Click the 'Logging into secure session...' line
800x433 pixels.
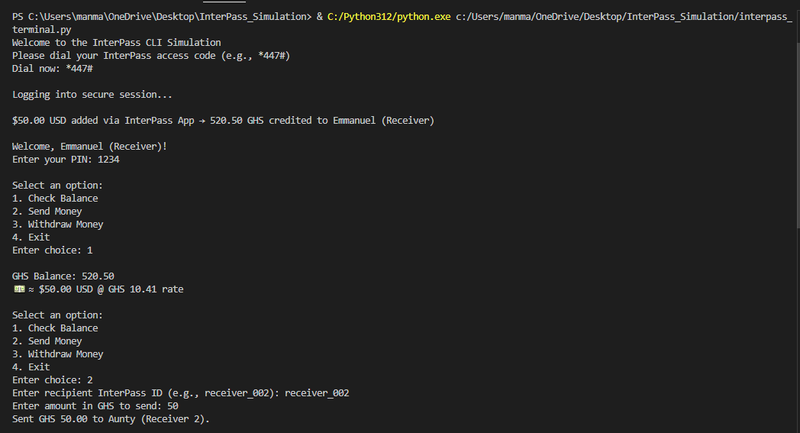pyautogui.click(x=92, y=95)
